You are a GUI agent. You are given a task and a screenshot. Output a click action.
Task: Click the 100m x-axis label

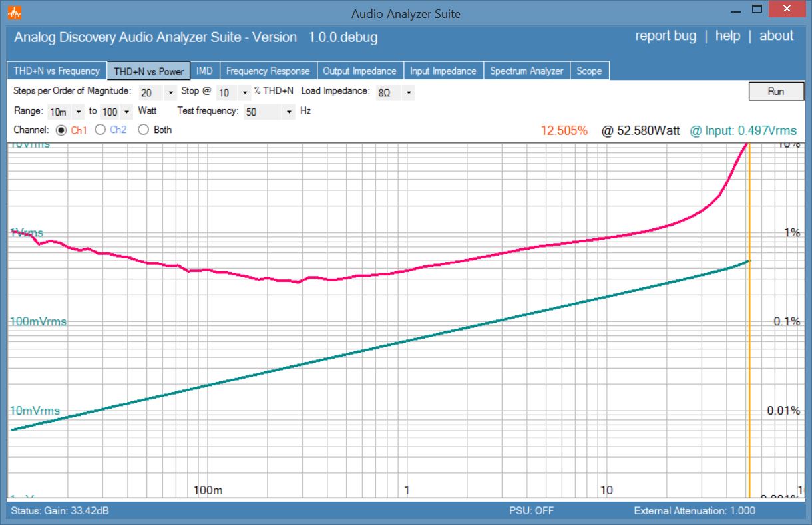(x=208, y=490)
